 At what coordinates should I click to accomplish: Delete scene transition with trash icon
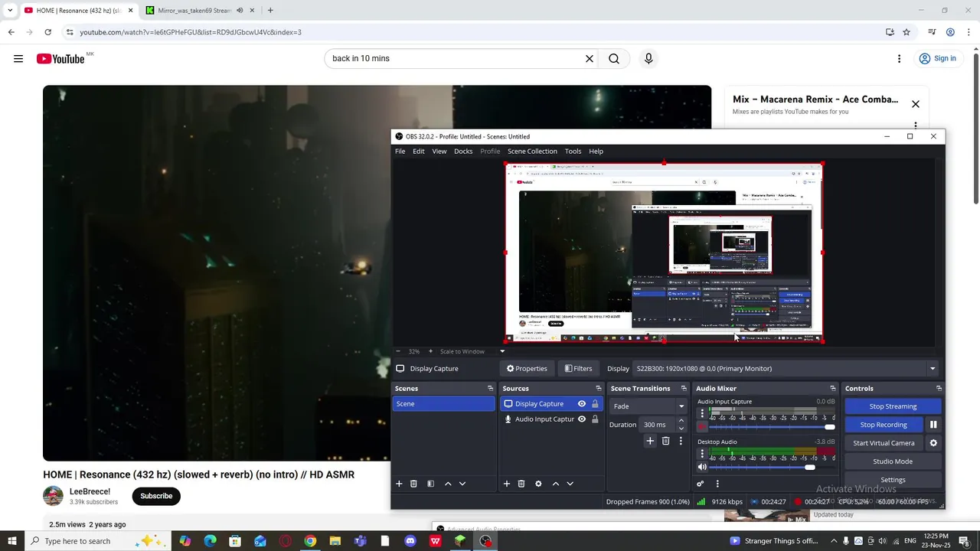[665, 441]
